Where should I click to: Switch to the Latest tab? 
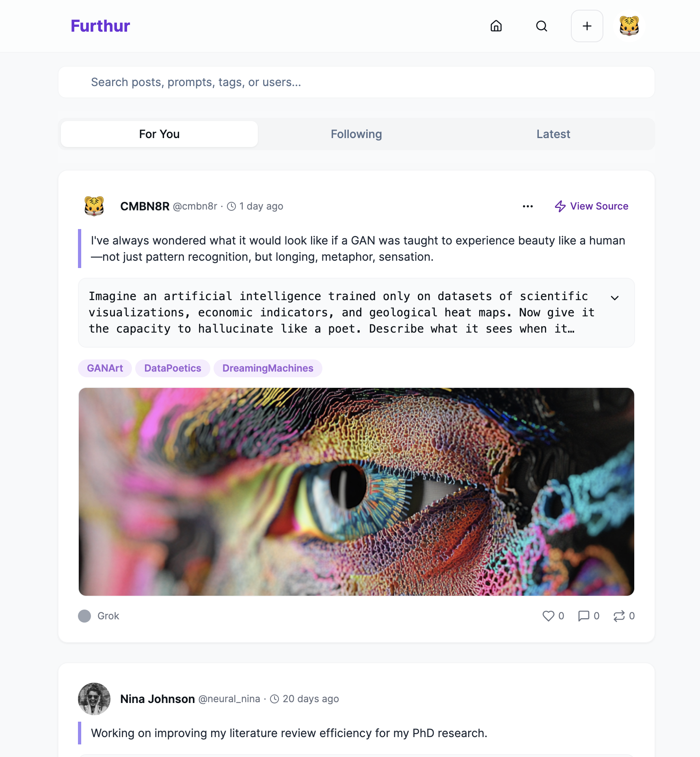(553, 134)
